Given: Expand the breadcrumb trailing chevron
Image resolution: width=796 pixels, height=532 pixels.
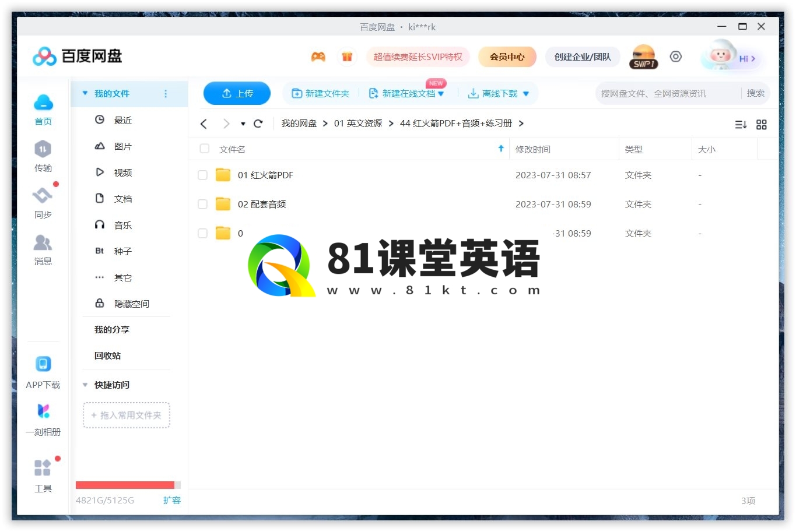Looking at the screenshot, I should click(521, 124).
